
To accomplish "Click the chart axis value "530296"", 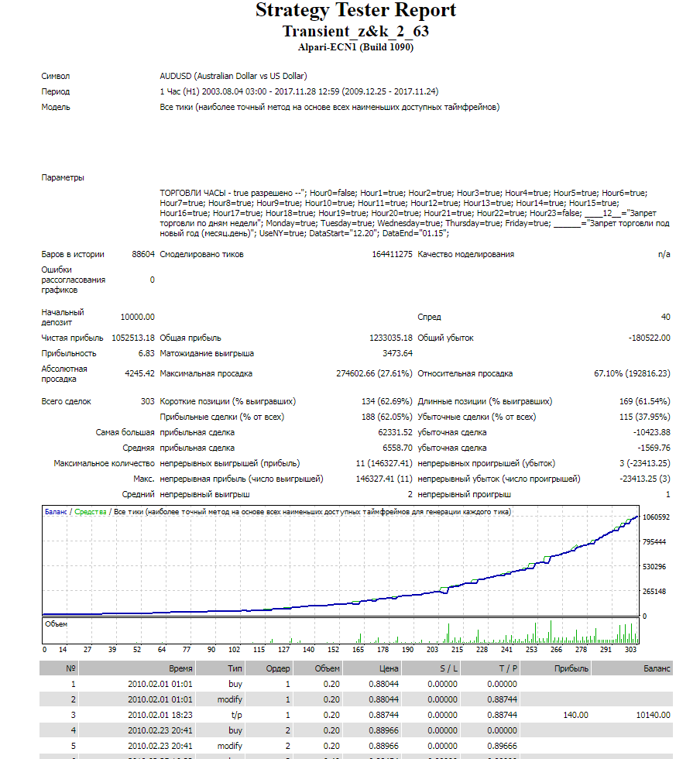I will coord(654,566).
